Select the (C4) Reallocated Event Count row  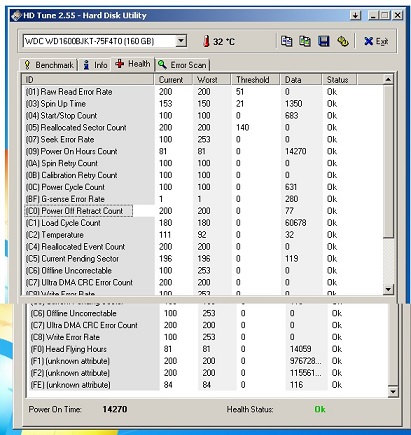pyautogui.click(x=202, y=247)
